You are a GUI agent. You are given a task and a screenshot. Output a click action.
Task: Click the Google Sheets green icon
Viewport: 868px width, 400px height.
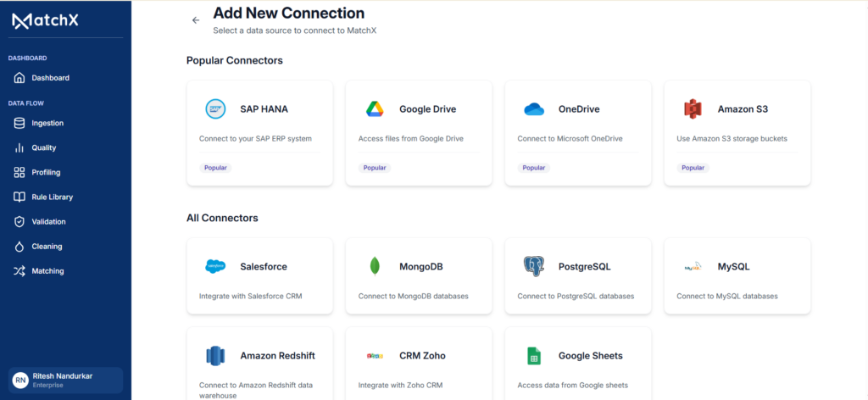tap(534, 356)
